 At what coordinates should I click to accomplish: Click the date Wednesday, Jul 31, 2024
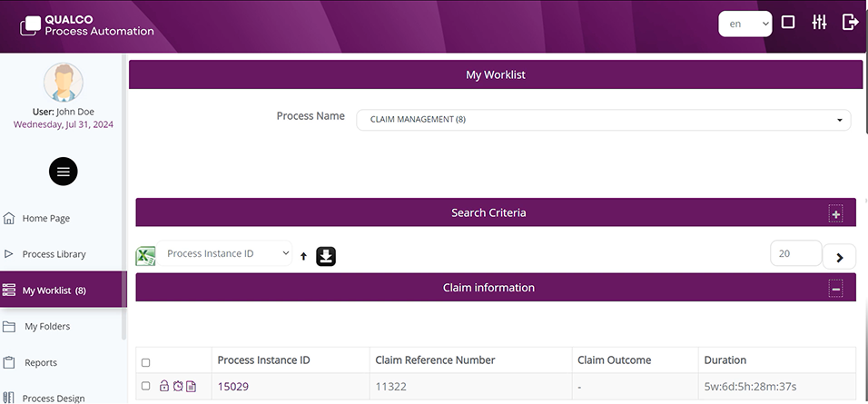[x=64, y=124]
